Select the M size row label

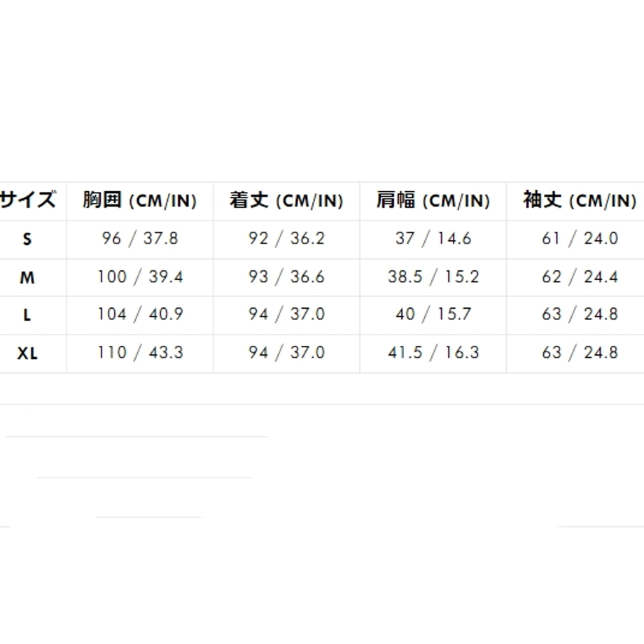27,278
